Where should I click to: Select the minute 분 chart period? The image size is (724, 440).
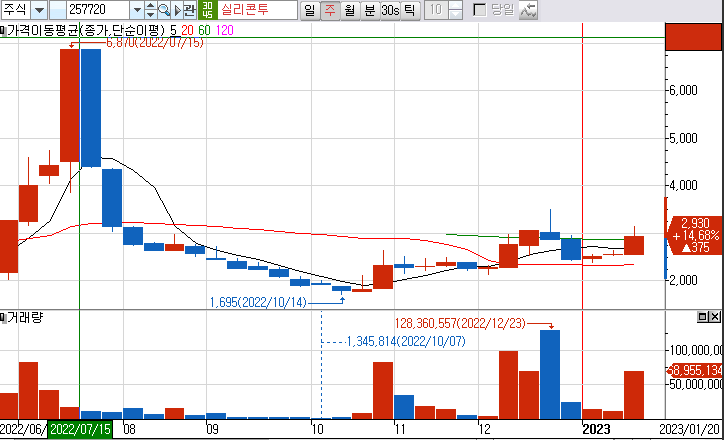point(369,10)
